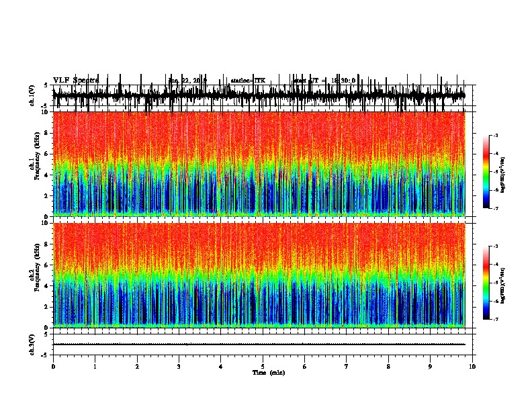
Task: Click the ch.1 spectrogram color scale bar
Action: [486, 172]
